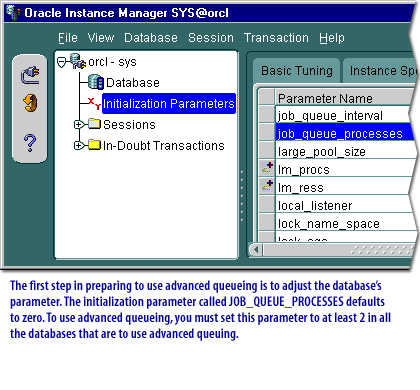This screenshot has height=390, width=420.
Task: Click the row header cell beside lock_name_space
Action: tap(267, 222)
